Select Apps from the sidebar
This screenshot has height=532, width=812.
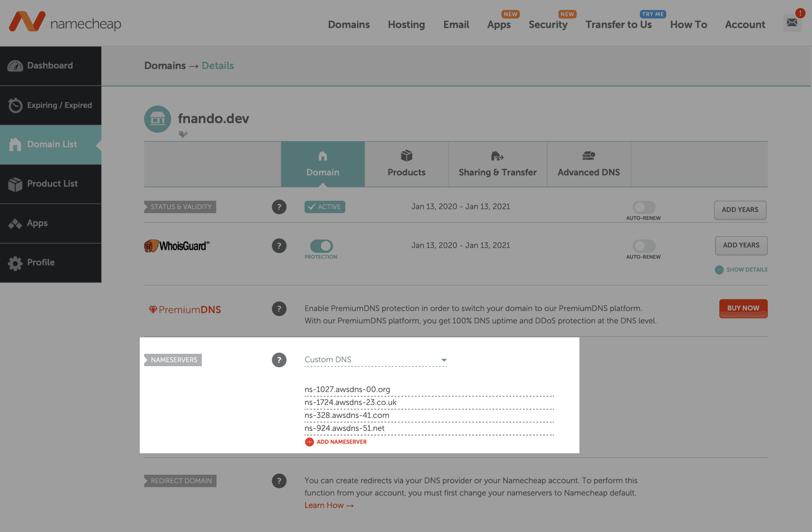(x=37, y=223)
